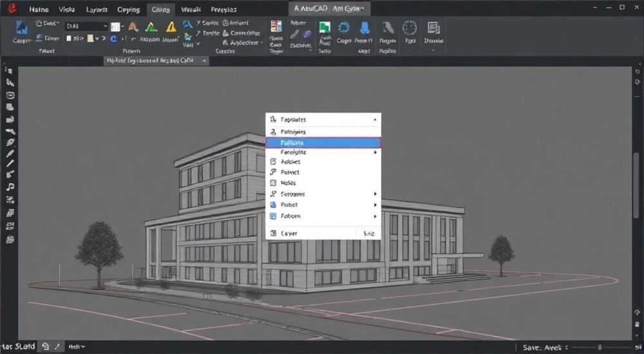Open the dropdown arrow beside the beige swatch
This screenshot has height=354, width=644.
click(97, 39)
